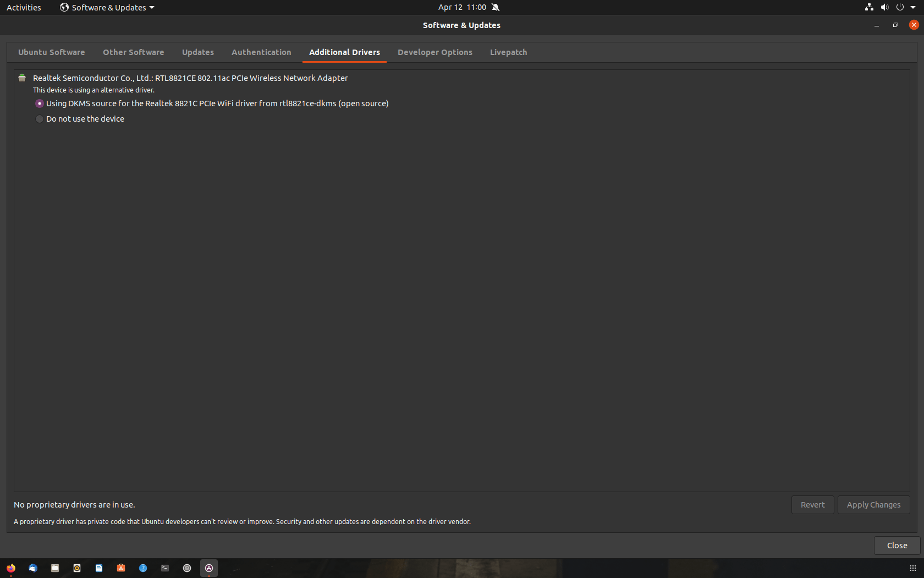This screenshot has width=924, height=578.
Task: Go to the Authentication tab
Action: (261, 52)
